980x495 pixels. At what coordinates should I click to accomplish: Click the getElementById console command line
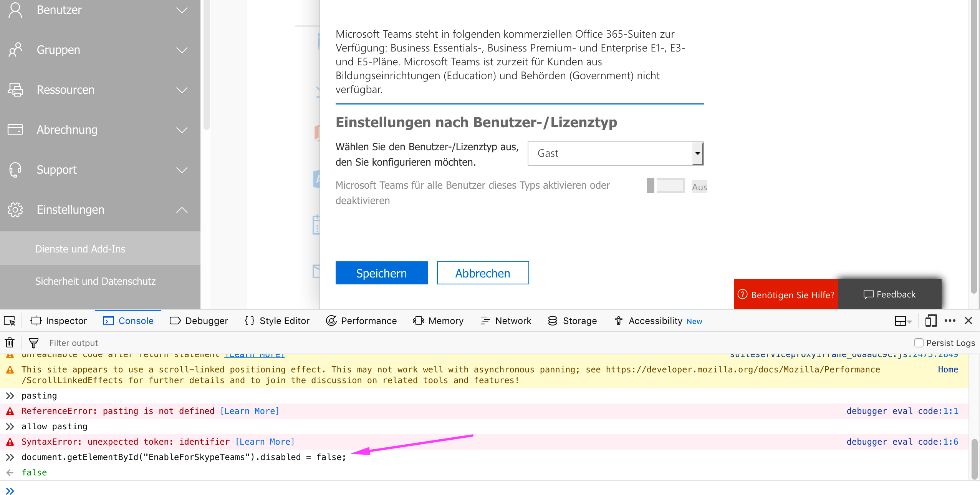coord(184,457)
